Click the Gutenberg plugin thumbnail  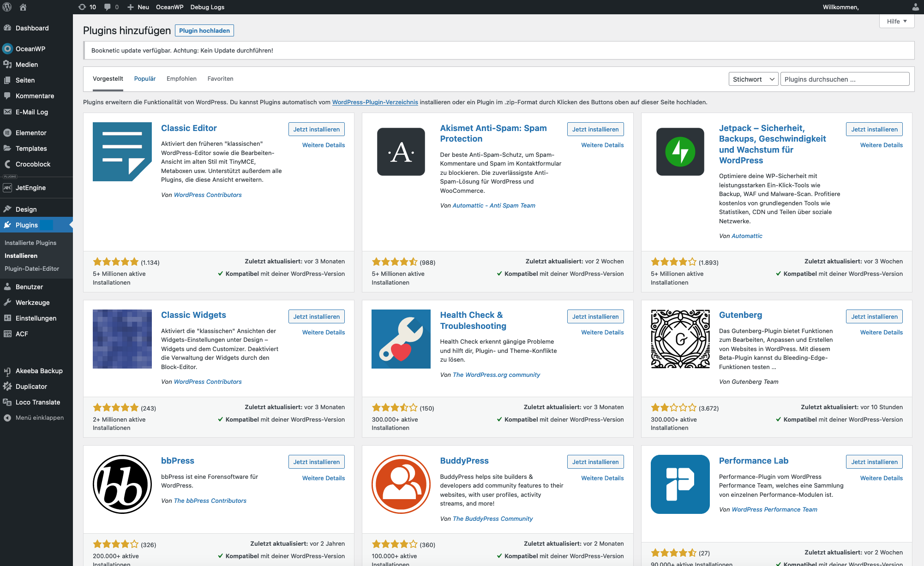pos(680,339)
